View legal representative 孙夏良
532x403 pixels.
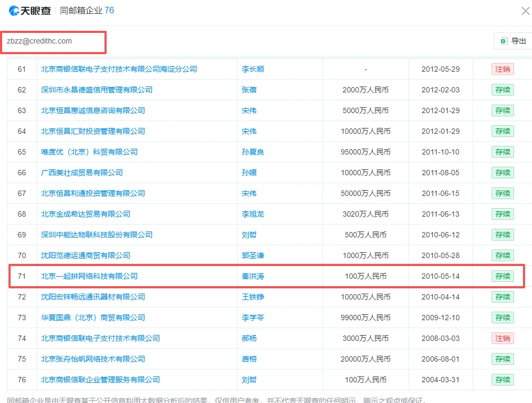tap(253, 152)
